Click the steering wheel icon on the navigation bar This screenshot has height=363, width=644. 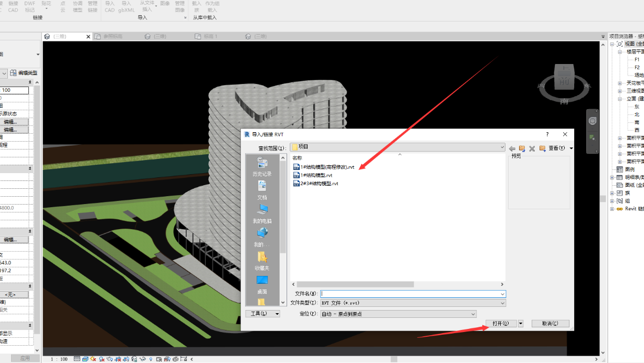coord(592,121)
